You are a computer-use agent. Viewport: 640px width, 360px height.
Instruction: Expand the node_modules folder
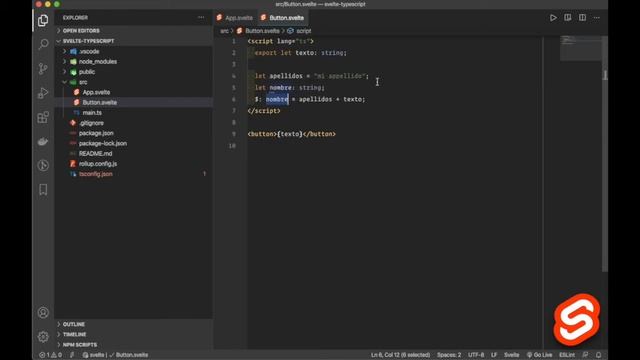tap(133, 62)
